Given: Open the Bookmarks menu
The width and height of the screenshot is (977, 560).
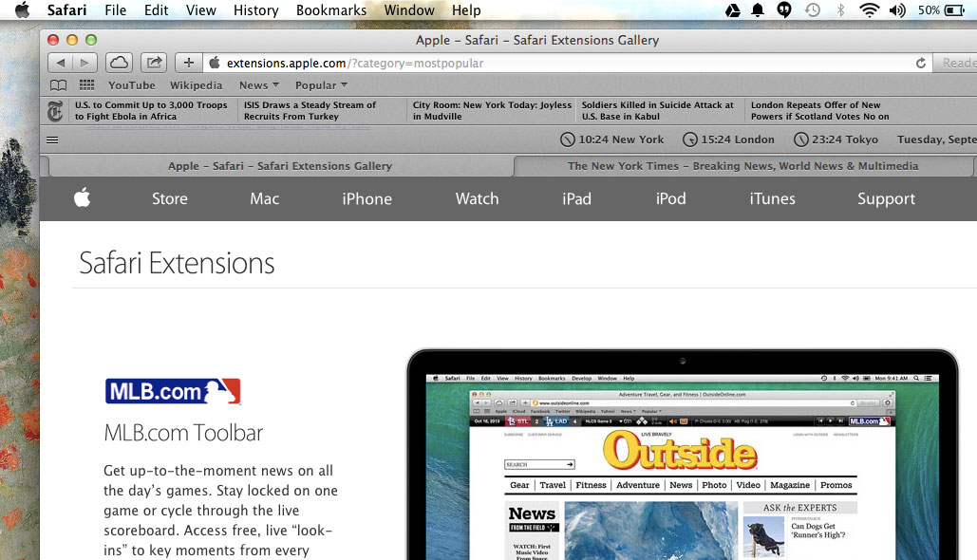Looking at the screenshot, I should pos(330,10).
